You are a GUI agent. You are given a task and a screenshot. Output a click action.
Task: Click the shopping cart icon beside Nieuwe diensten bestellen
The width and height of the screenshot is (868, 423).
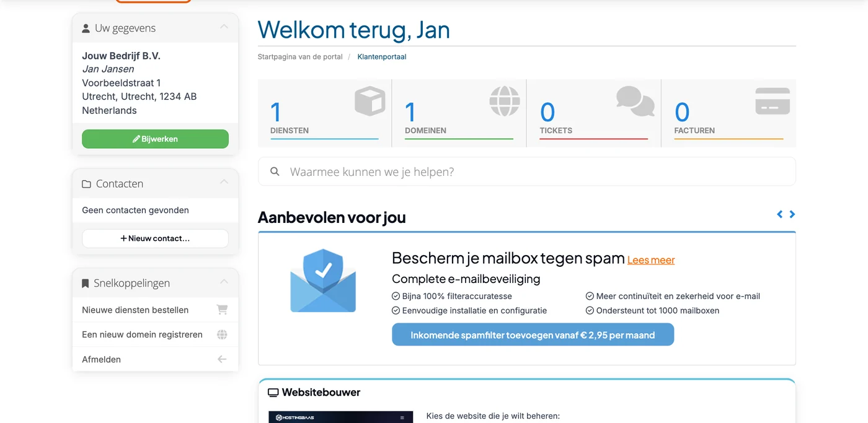[x=222, y=310]
